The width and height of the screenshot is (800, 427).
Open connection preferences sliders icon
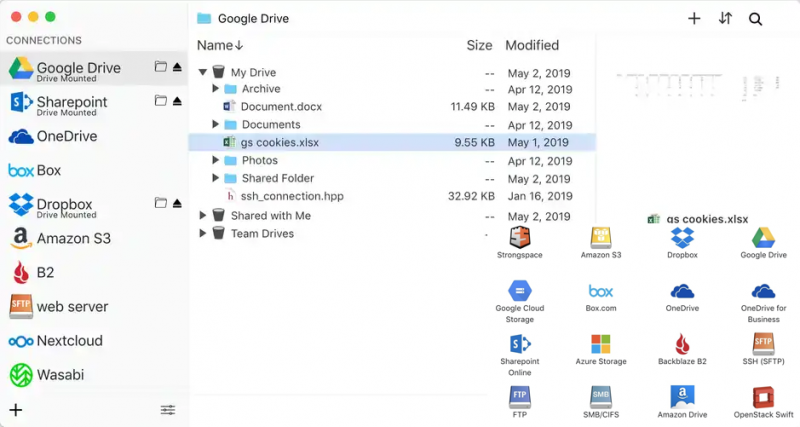point(168,410)
